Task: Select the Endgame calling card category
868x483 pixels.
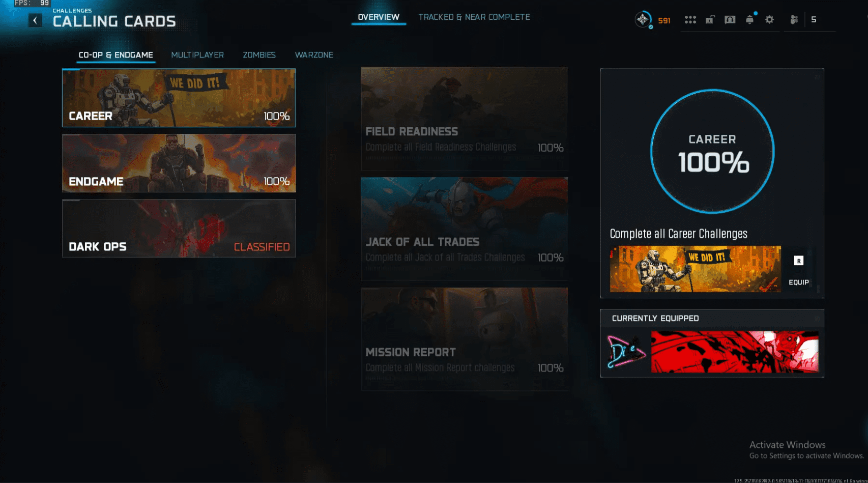Action: coord(179,163)
